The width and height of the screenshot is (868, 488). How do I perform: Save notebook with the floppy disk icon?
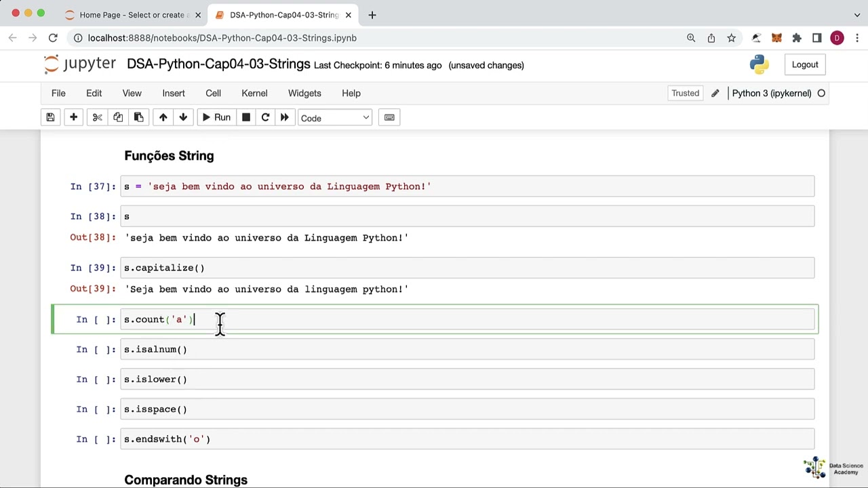[50, 117]
